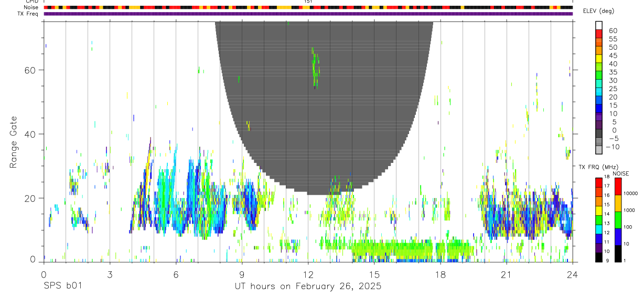Click the purple TX Freq indicator strip
This screenshot has width=644, height=297.
click(308, 14)
